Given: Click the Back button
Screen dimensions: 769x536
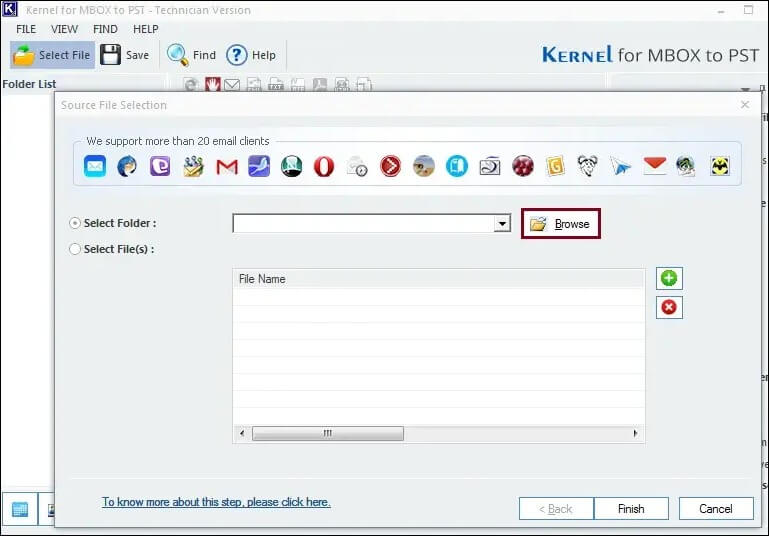Looking at the screenshot, I should coord(556,509).
